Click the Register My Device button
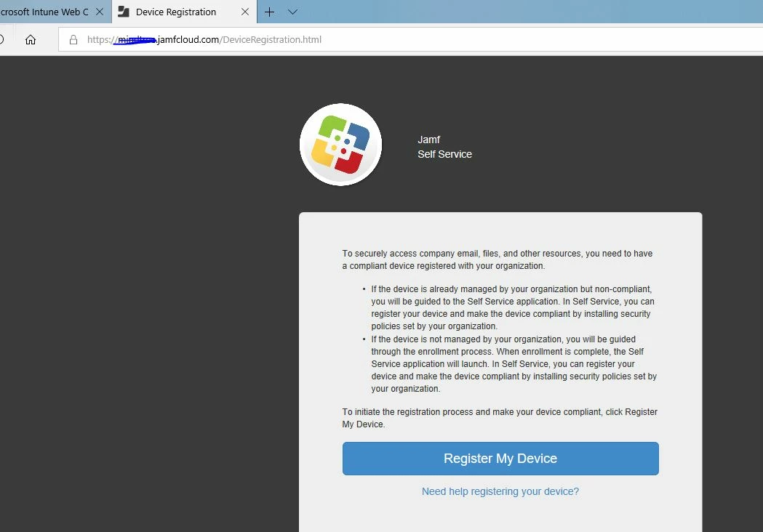This screenshot has width=763, height=532. [500, 458]
